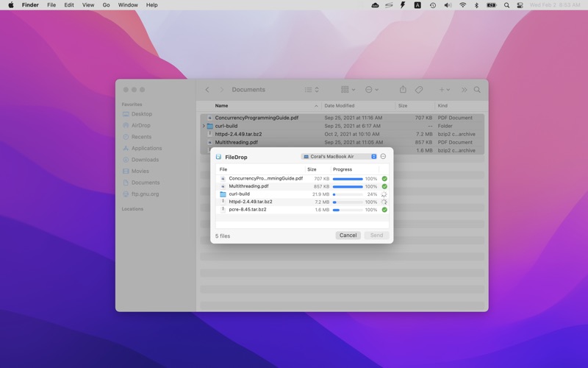
Task: Cancel the FileDrop transfer
Action: pyautogui.click(x=348, y=236)
